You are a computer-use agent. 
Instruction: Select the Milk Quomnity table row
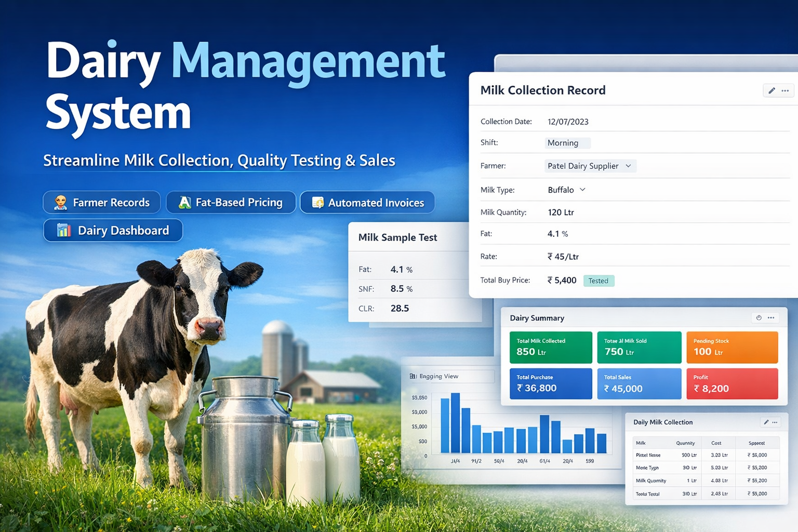pos(706,481)
